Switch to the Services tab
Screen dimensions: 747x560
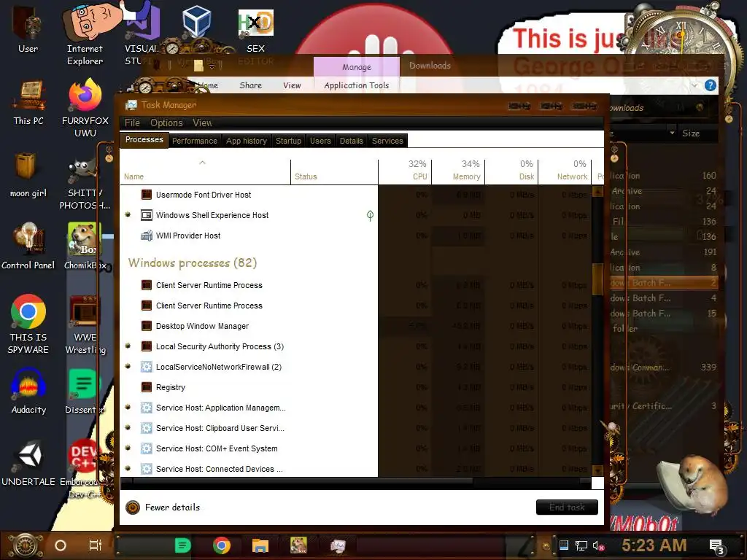tap(387, 141)
